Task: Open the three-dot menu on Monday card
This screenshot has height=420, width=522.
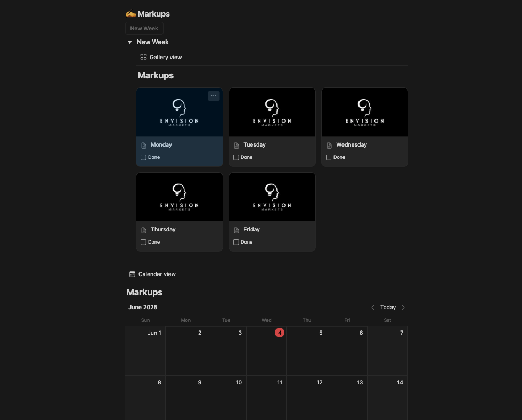Action: coord(214,96)
